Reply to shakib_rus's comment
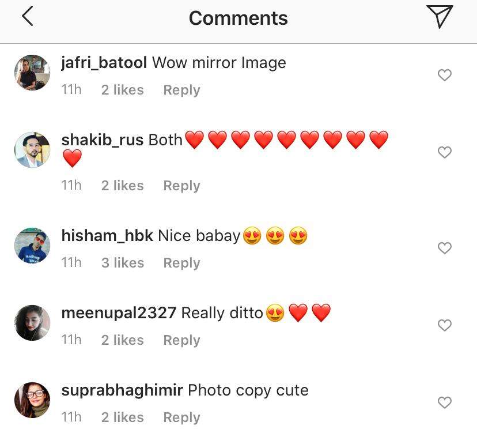The width and height of the screenshot is (477, 448). pos(181,186)
